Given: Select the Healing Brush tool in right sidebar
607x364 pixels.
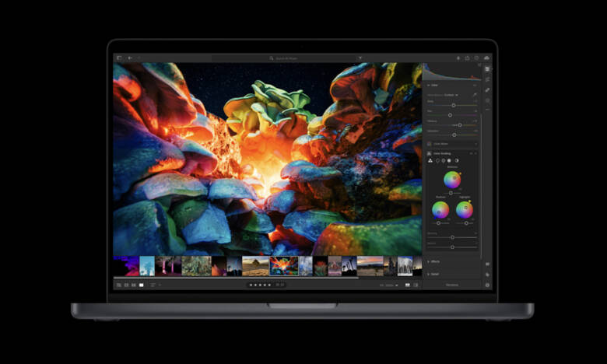Looking at the screenshot, I should coord(488,89).
